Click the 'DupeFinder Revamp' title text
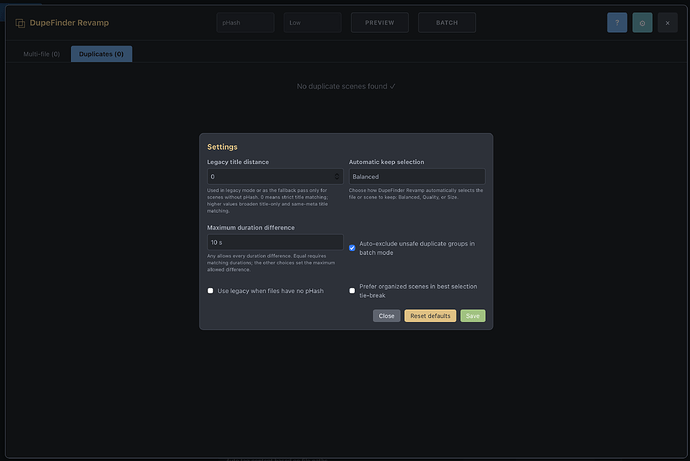The width and height of the screenshot is (690, 461). 69,23
